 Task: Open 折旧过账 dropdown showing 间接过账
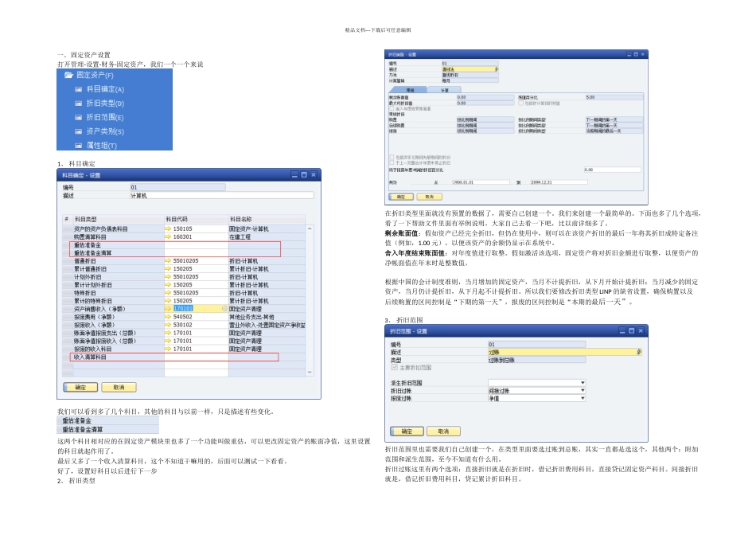(x=583, y=390)
